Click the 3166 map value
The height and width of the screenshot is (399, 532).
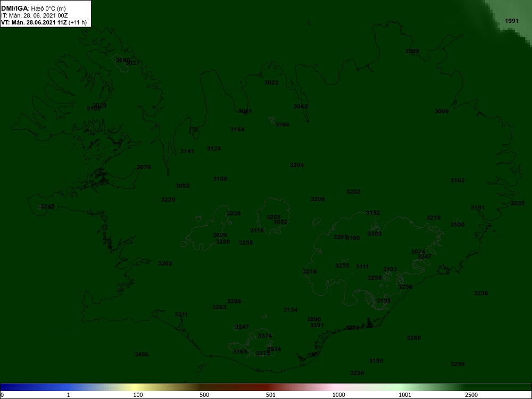click(x=282, y=124)
